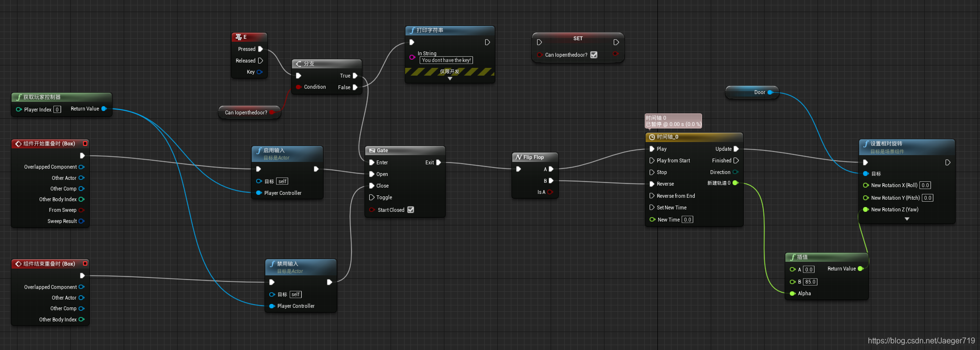This screenshot has height=350, width=980.
Task: Click the Flip Flop Is A boolean pin
Action: [550, 192]
